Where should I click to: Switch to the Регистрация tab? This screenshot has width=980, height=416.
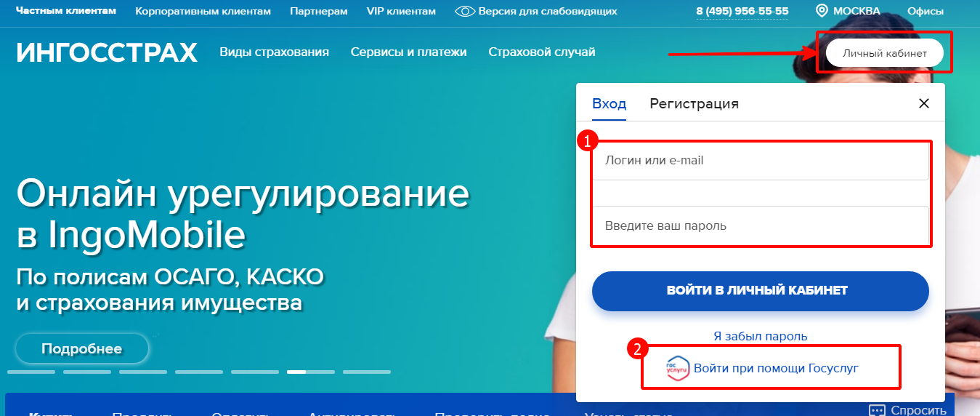click(x=694, y=103)
